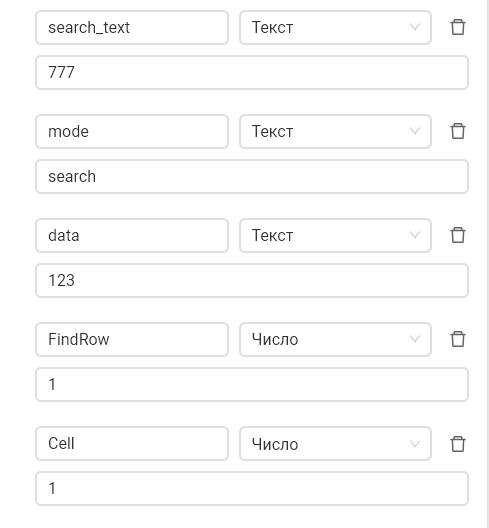
Task: Edit the search_text name field
Action: pyautogui.click(x=132, y=27)
